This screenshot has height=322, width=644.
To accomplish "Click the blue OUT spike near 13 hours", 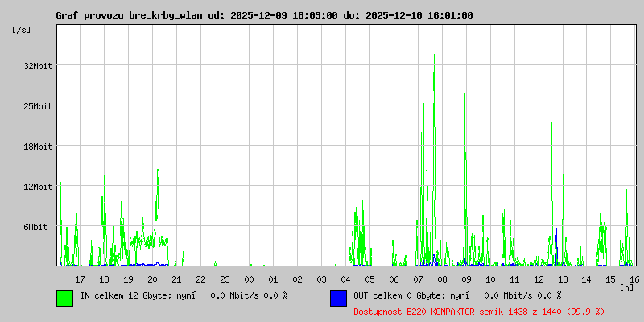I will pos(556,246).
